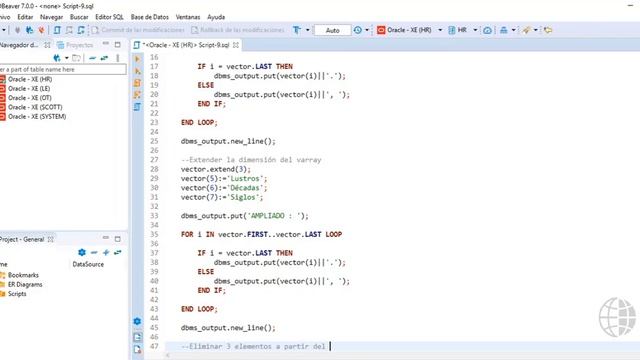Toggle link with editor in Navegador panel
The image size is (640, 360).
pyautogui.click(x=104, y=58)
